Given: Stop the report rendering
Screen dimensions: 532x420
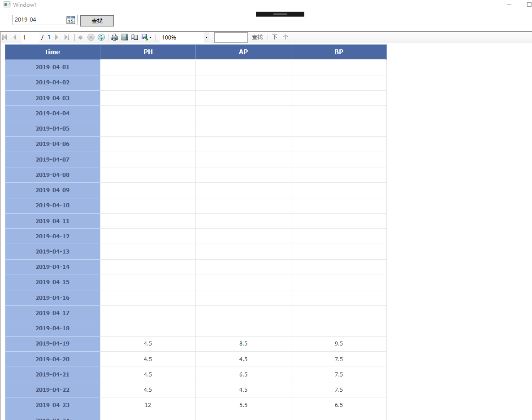Looking at the screenshot, I should tap(91, 37).
